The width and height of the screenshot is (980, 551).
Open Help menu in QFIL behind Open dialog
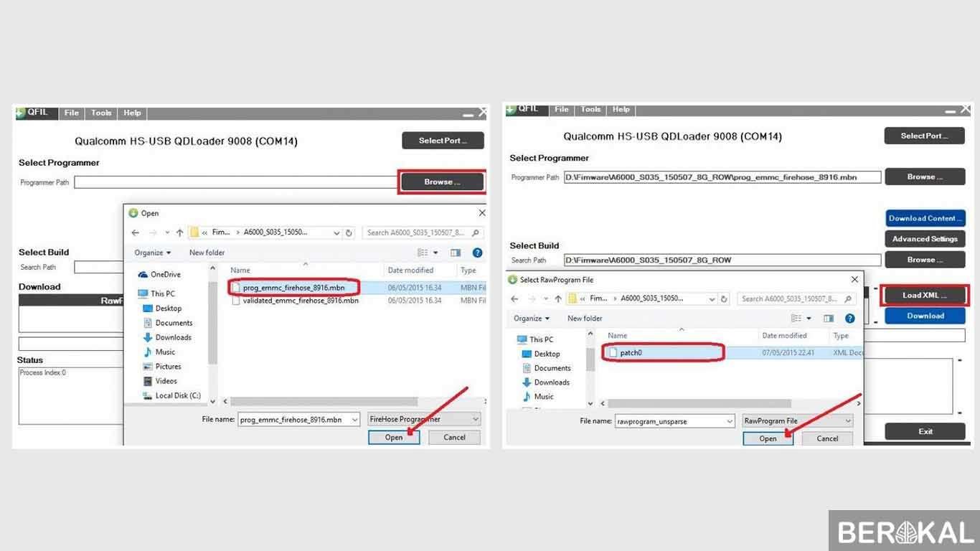pyautogui.click(x=132, y=113)
